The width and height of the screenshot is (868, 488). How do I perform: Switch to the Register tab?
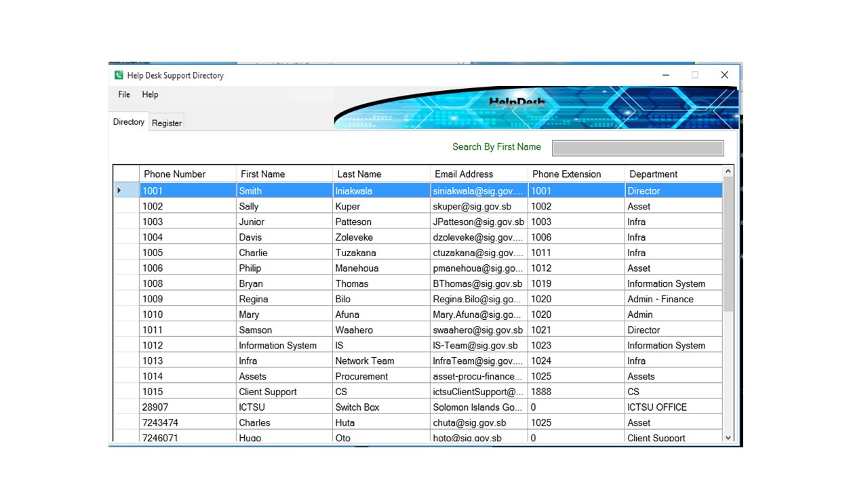[x=167, y=123]
